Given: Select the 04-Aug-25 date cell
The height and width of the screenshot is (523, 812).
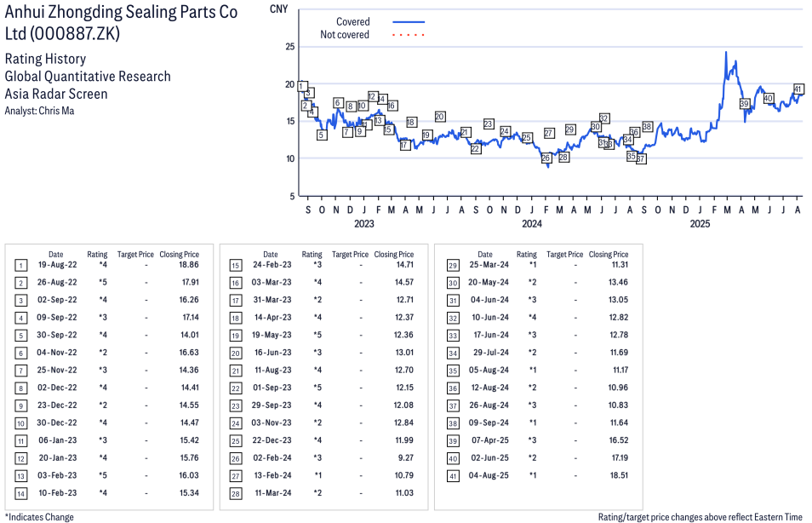Looking at the screenshot, I should coord(489,475).
